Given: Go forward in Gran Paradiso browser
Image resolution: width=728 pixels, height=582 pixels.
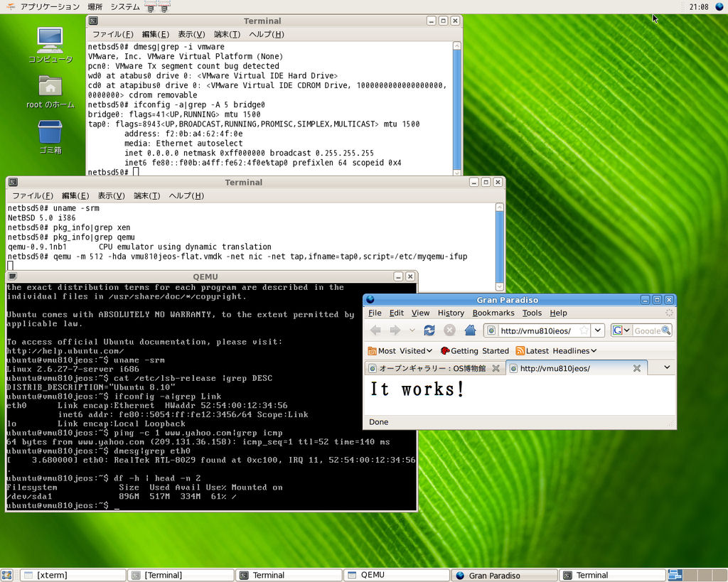Looking at the screenshot, I should pyautogui.click(x=395, y=330).
